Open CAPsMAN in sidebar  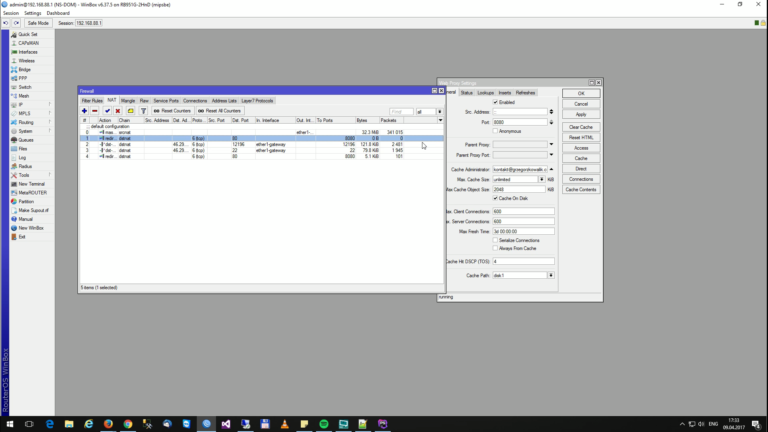[x=28, y=43]
